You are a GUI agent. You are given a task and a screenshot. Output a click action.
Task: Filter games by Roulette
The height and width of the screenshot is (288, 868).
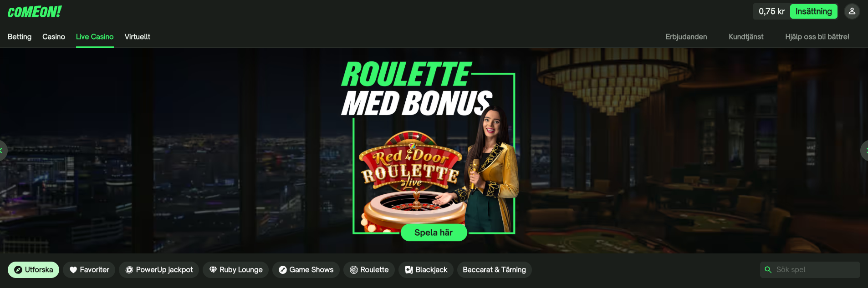[x=369, y=270]
